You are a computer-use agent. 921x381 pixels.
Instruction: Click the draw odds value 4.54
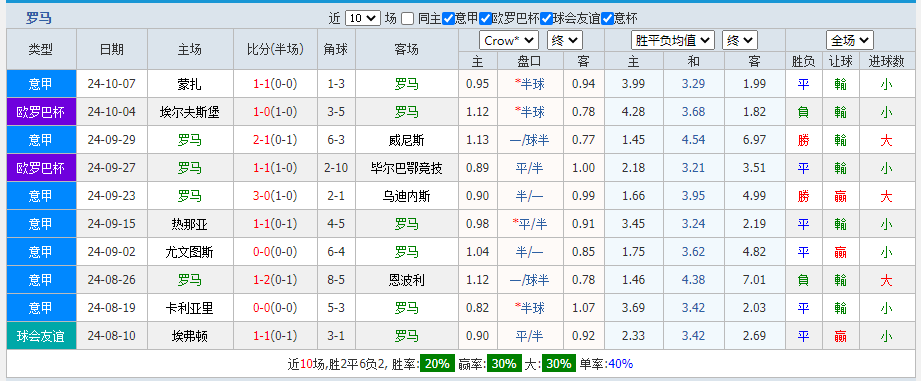pyautogui.click(x=694, y=140)
